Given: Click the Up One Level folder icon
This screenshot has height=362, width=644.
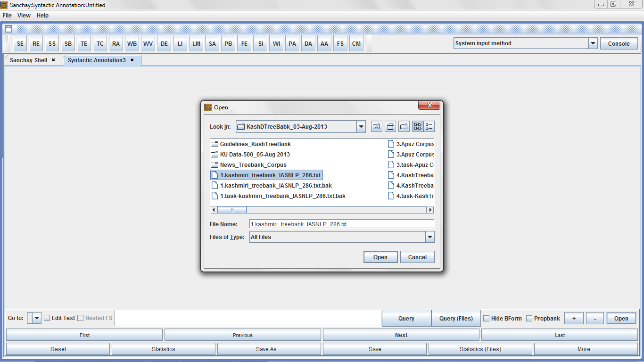Looking at the screenshot, I should point(376,126).
